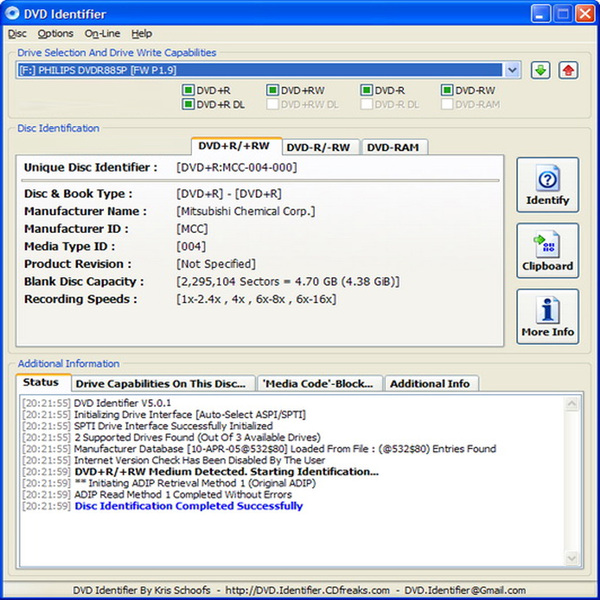600x600 pixels.
Task: Click 'DVD+R/+RW Medium Detected' log line
Action: [x=226, y=472]
